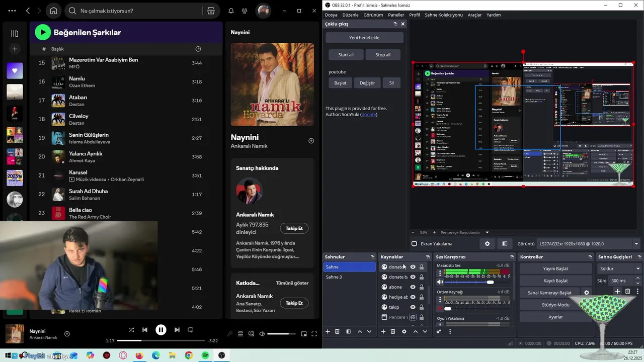Screen dimensions: 644x362
Task: Open Ekran Yakalama filters icon
Action: 505,244
